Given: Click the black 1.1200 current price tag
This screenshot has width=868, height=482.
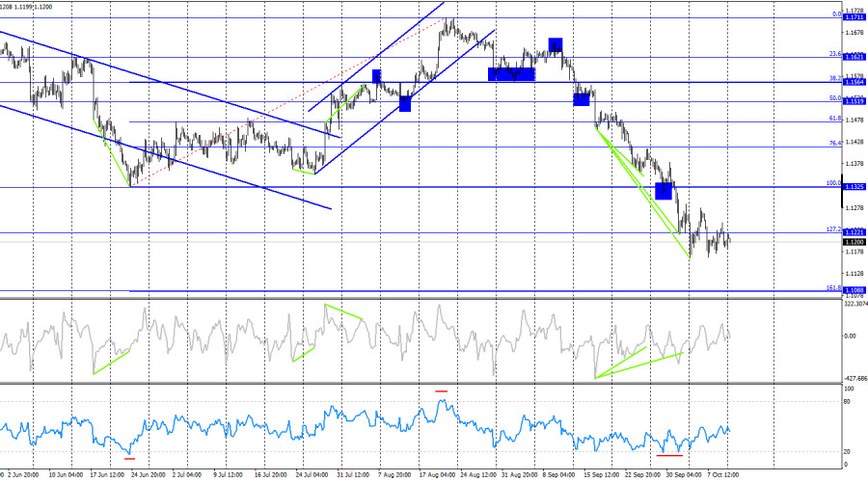Looking at the screenshot, I should pos(854,242).
